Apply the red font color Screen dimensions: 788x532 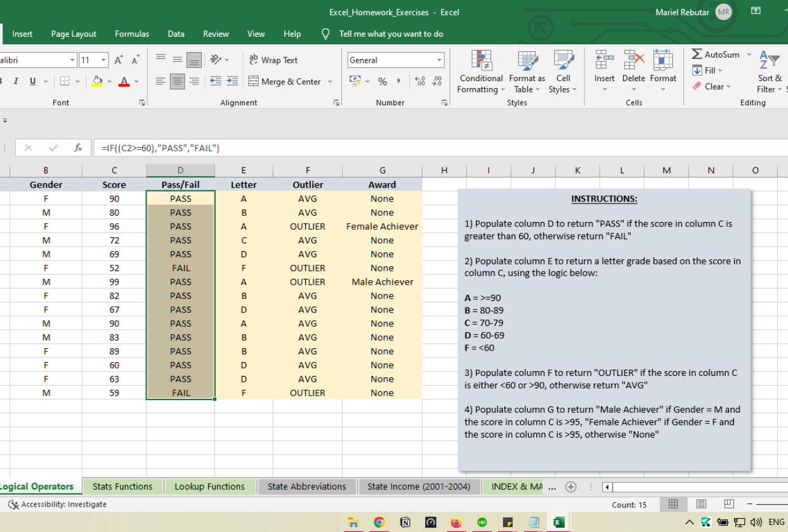pyautogui.click(x=124, y=81)
